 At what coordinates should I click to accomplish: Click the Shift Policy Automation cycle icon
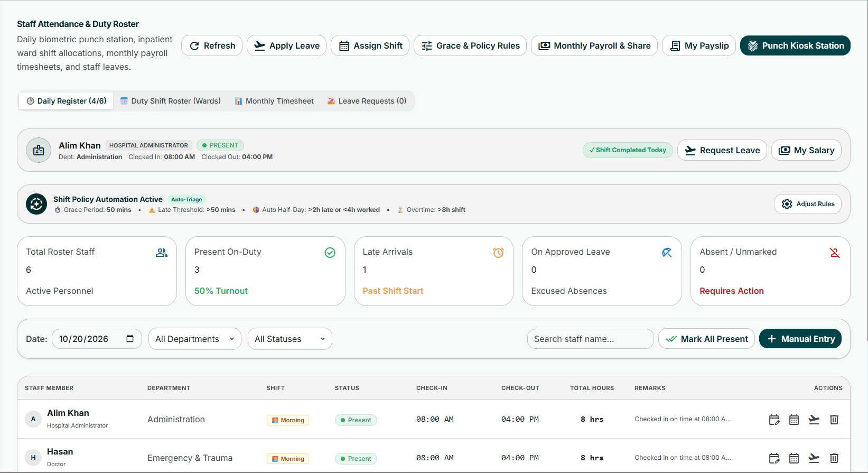pyautogui.click(x=36, y=204)
